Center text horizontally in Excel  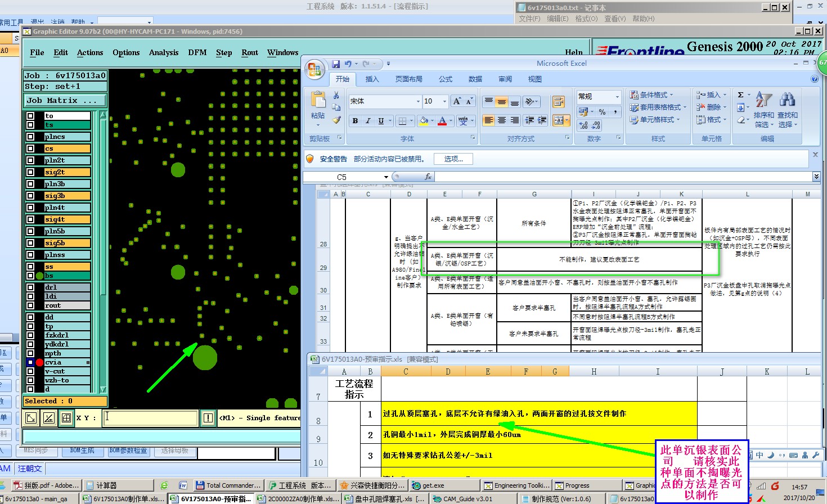(x=501, y=120)
